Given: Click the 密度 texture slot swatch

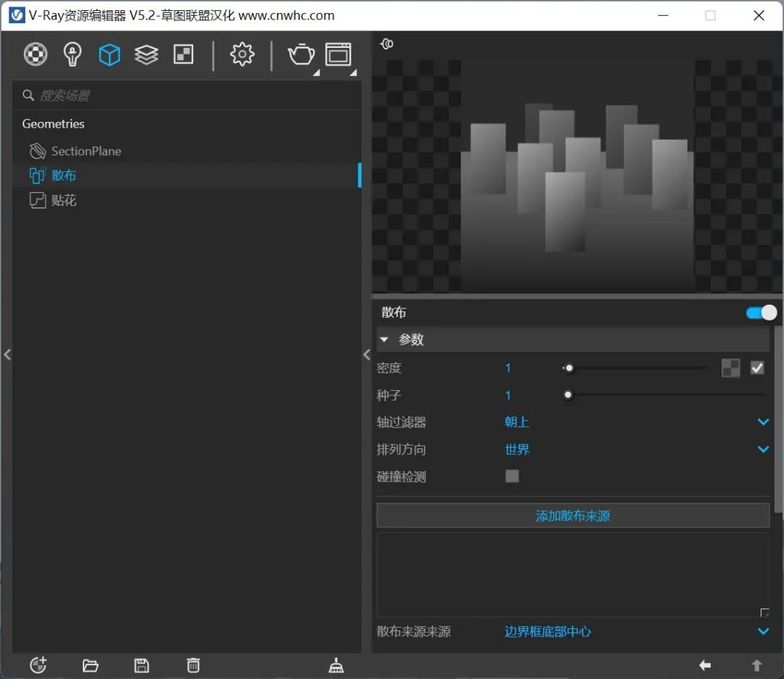Looking at the screenshot, I should pos(730,369).
